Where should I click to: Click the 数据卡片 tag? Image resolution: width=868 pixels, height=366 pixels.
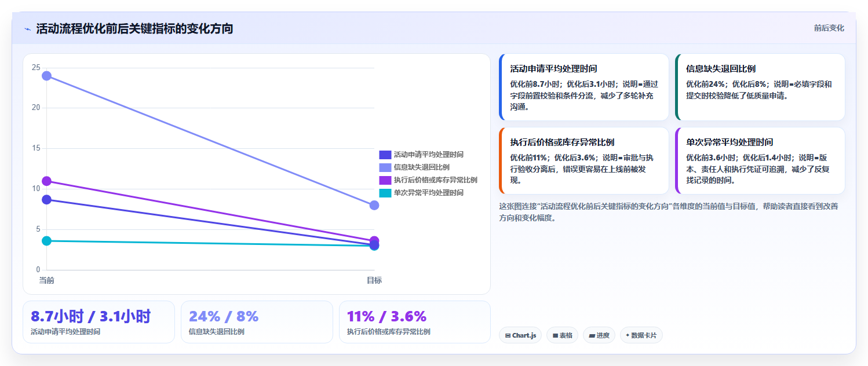(641, 335)
